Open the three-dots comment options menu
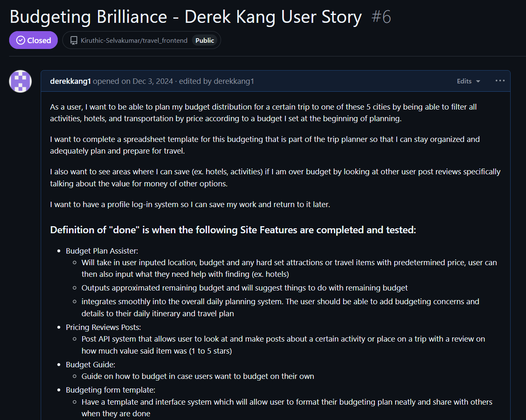The height and width of the screenshot is (420, 526). tap(500, 81)
